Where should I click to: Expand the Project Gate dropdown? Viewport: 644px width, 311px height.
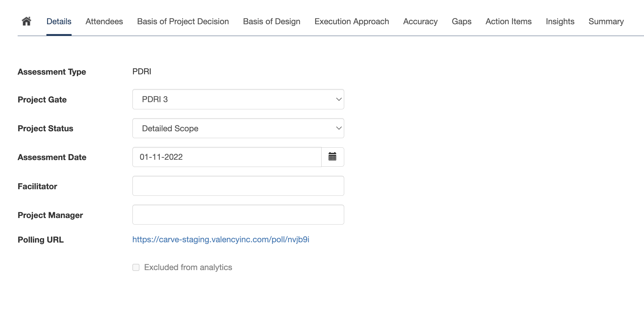pos(238,99)
